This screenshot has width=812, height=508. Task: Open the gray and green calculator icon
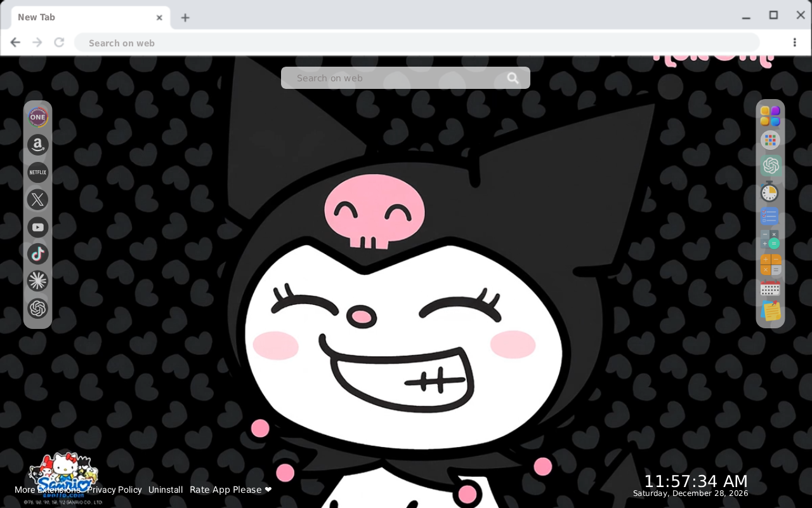tap(769, 240)
